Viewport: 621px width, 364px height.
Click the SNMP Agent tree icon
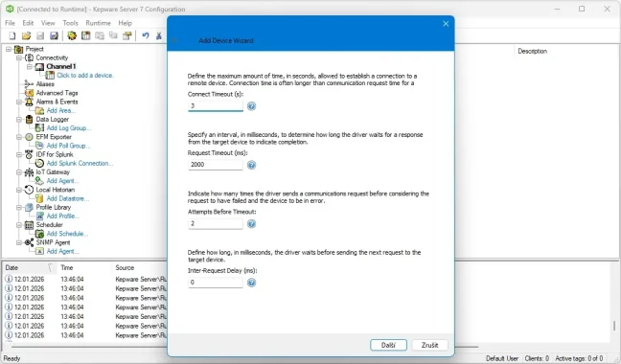[x=29, y=242]
